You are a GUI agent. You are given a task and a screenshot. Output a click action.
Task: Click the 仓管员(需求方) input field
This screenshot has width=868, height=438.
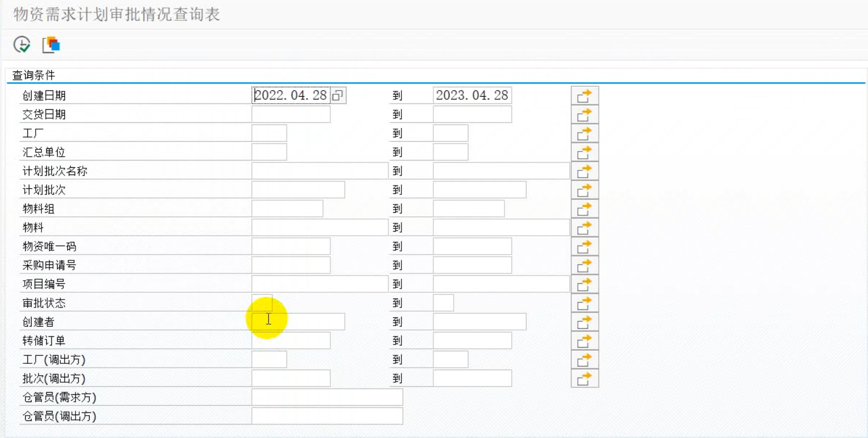click(327, 398)
